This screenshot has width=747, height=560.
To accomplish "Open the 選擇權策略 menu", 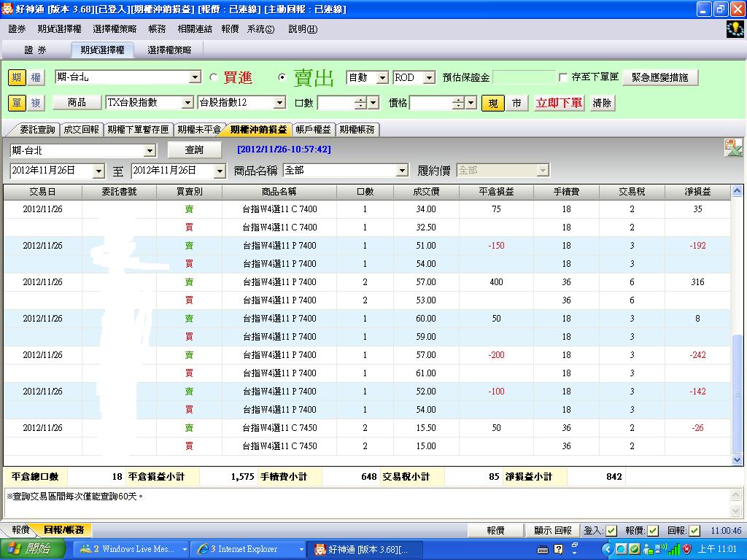I will (115, 29).
